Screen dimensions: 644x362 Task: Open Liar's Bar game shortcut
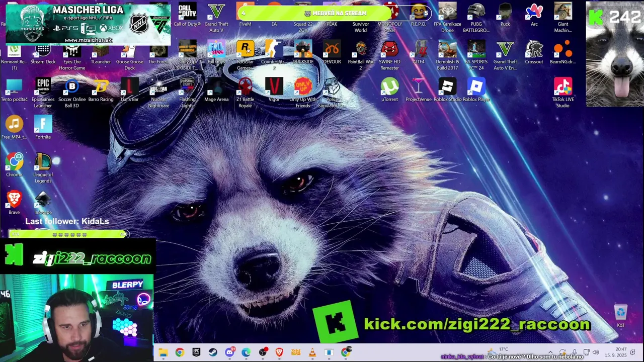point(129,90)
